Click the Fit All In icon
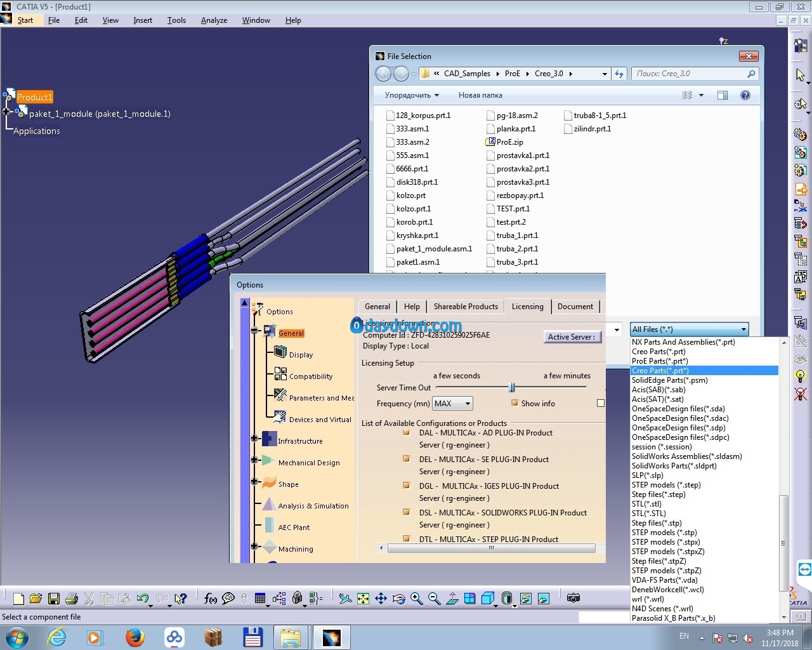This screenshot has height=650, width=812. click(x=363, y=599)
